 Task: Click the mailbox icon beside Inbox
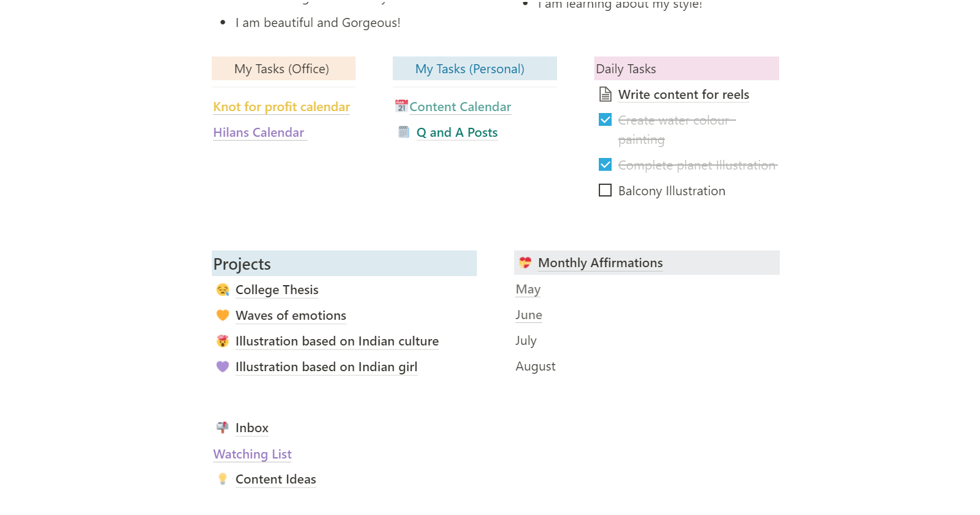point(223,428)
